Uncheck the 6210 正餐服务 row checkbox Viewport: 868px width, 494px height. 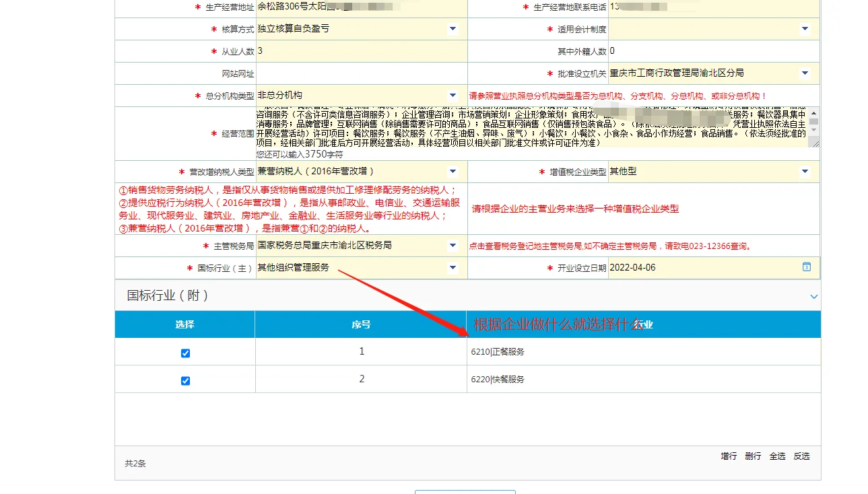185,353
